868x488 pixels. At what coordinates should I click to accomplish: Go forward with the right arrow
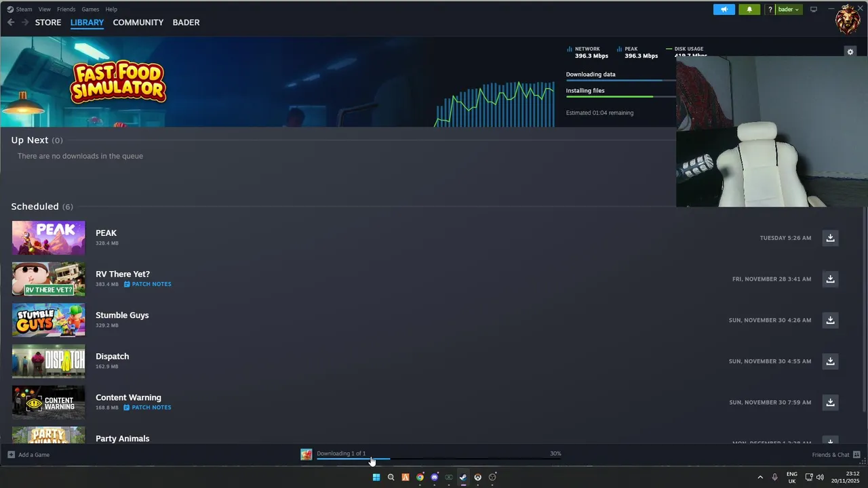click(25, 22)
